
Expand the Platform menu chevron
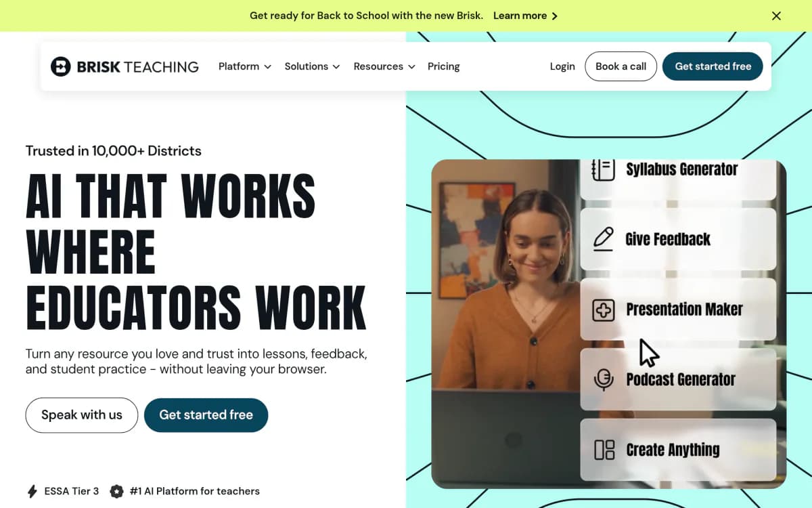(267, 66)
